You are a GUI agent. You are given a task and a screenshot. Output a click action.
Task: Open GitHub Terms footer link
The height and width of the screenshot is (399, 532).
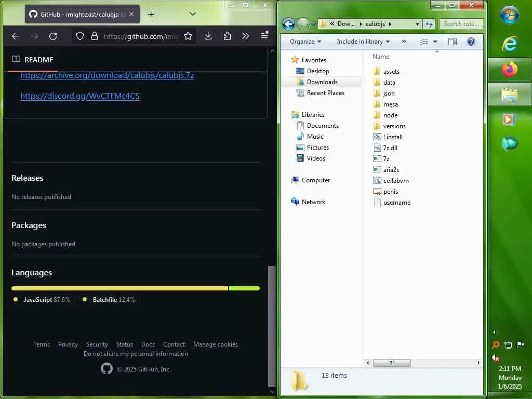tap(42, 344)
